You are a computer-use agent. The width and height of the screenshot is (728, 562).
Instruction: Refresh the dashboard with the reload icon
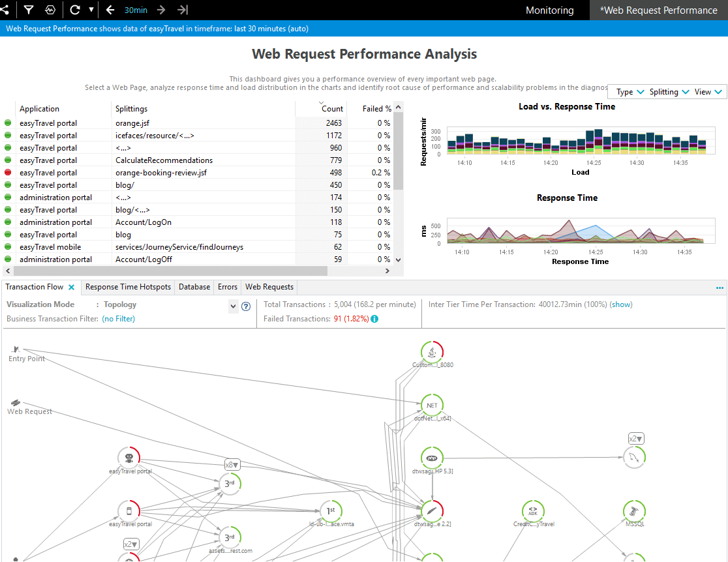coord(75,10)
